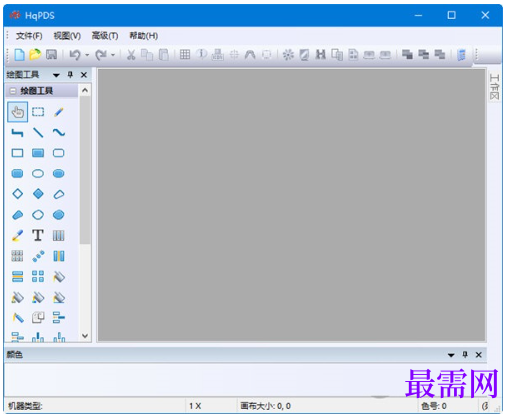Select the hollow rectangle tool
This screenshot has width=517, height=415.
coord(17,153)
